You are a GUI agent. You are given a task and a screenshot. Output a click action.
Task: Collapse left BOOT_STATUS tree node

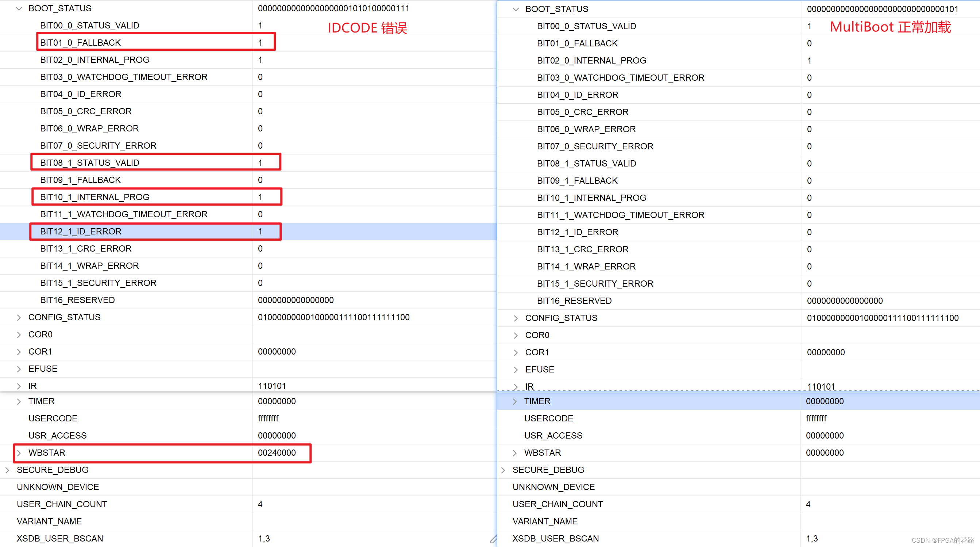[x=19, y=8]
